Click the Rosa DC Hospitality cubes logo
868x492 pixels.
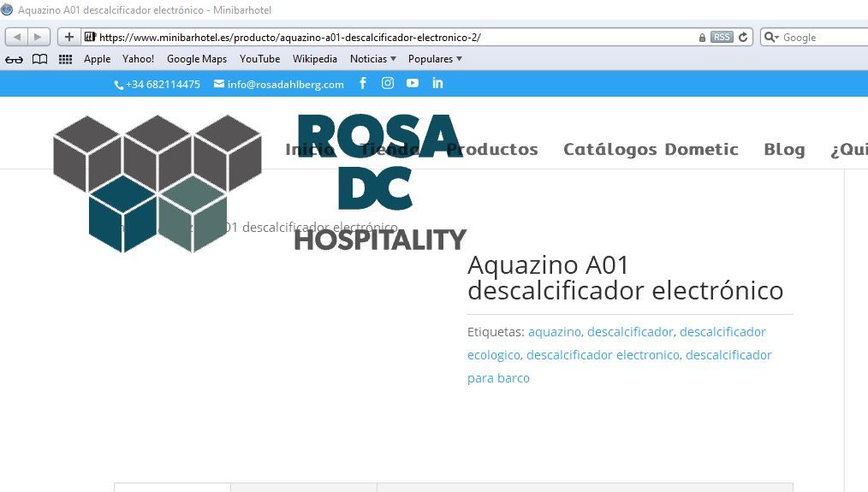tap(158, 182)
